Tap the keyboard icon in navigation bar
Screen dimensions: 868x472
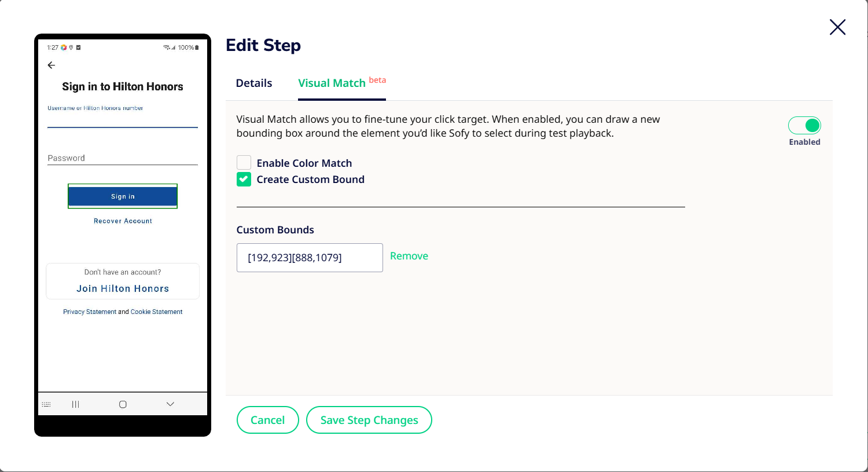pyautogui.click(x=46, y=404)
